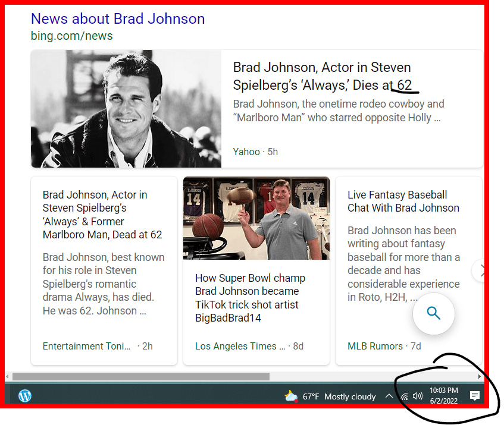Advance news carousel with right chevron
The image size is (504, 425).
[480, 271]
